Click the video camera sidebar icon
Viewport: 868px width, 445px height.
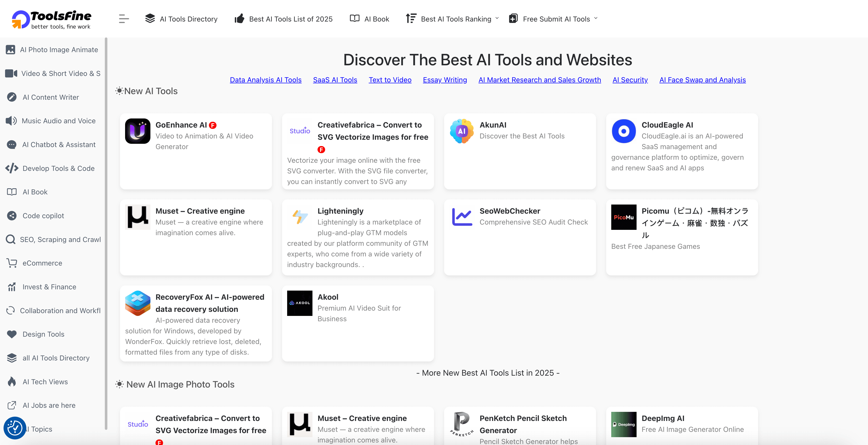(11, 73)
